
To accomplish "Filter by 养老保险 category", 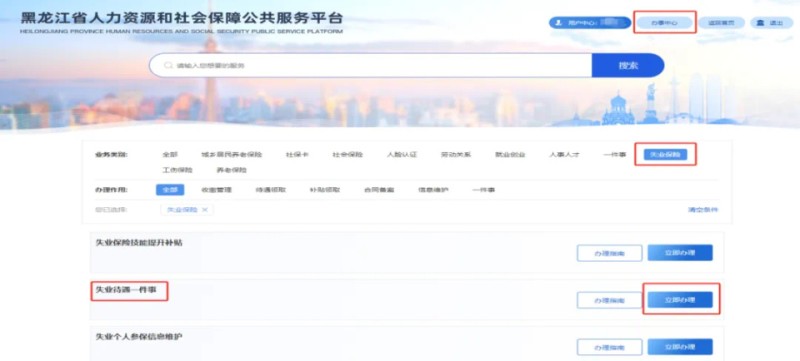I will tap(232, 170).
